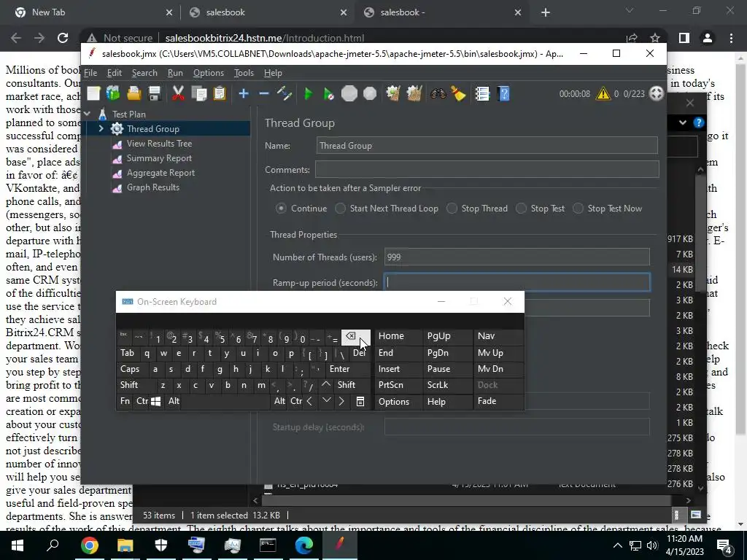Viewport: 747px width, 560px height.
Task: Toggle the Fn key on On-Screen Keyboard
Action: pyautogui.click(x=125, y=401)
